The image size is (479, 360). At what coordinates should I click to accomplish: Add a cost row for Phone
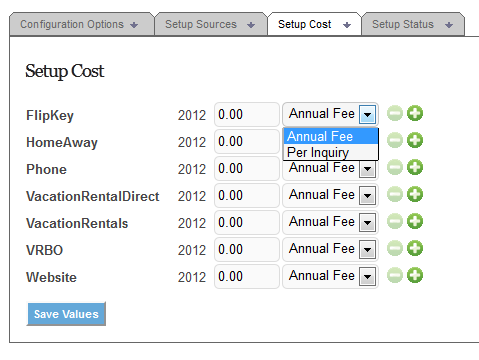click(x=415, y=167)
